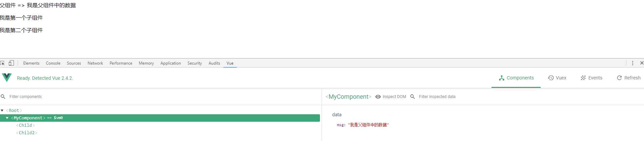Open the Network panel tab

[95, 63]
